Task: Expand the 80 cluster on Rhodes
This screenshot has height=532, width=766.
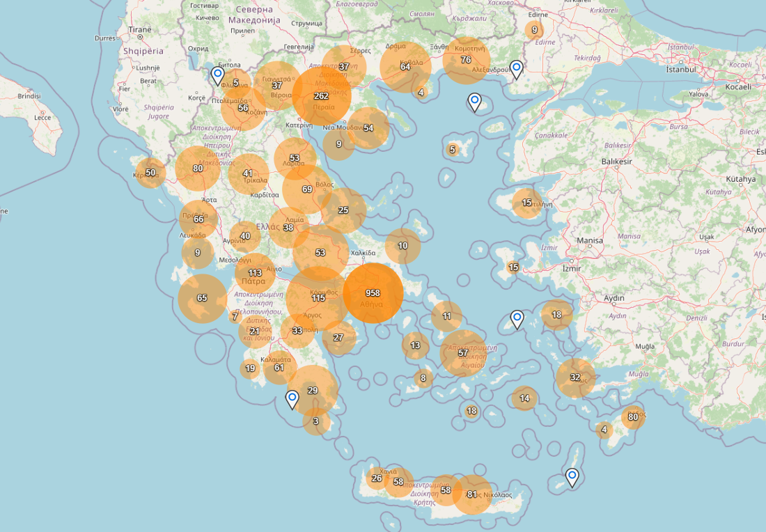Action: [633, 417]
